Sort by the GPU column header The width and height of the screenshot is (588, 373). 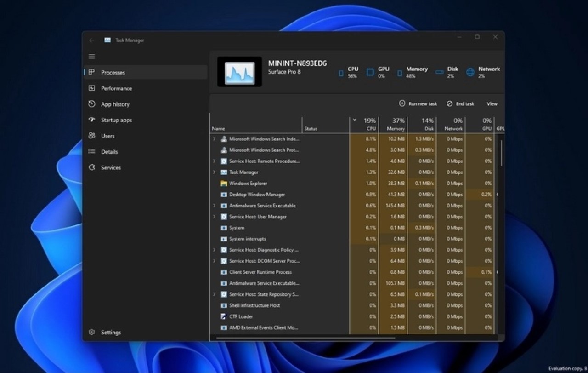coord(480,125)
